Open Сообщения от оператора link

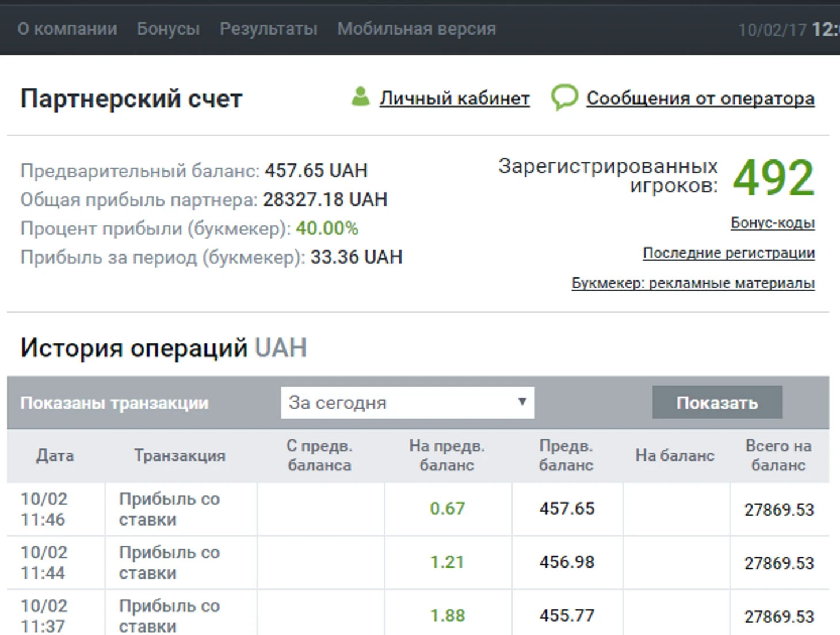click(x=700, y=98)
